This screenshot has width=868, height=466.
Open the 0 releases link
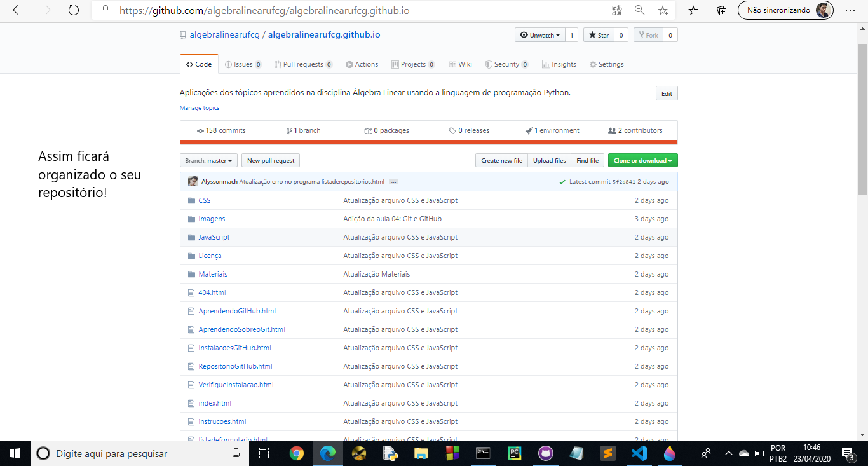click(469, 130)
